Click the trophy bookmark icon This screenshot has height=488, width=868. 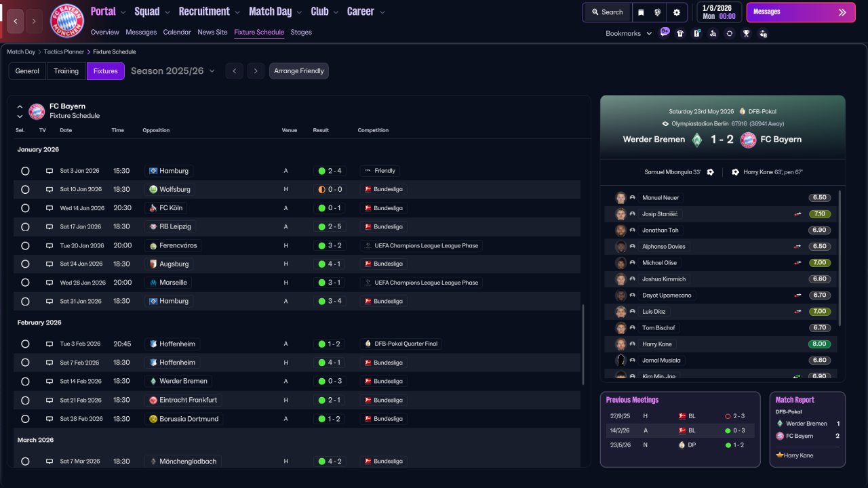746,33
